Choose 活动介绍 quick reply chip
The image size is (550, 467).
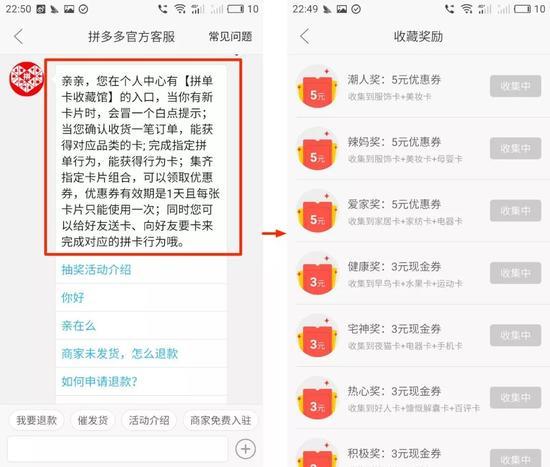pyautogui.click(x=149, y=420)
